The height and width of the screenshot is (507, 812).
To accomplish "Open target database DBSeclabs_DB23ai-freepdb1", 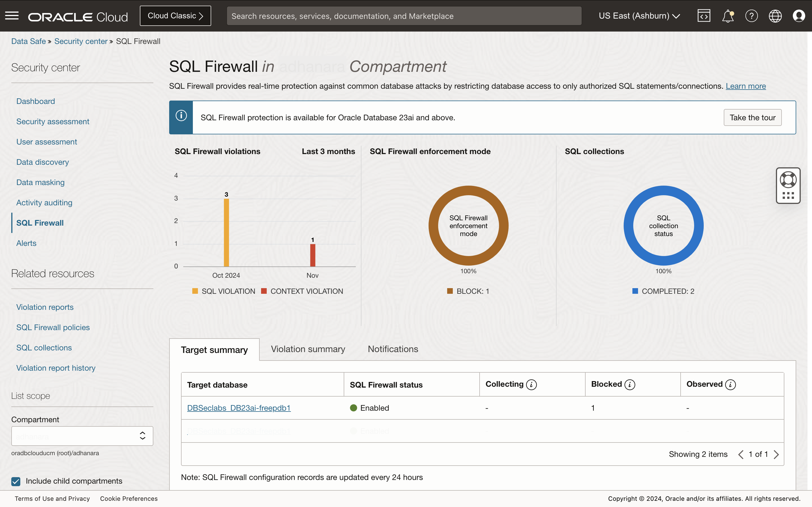I will [x=239, y=408].
